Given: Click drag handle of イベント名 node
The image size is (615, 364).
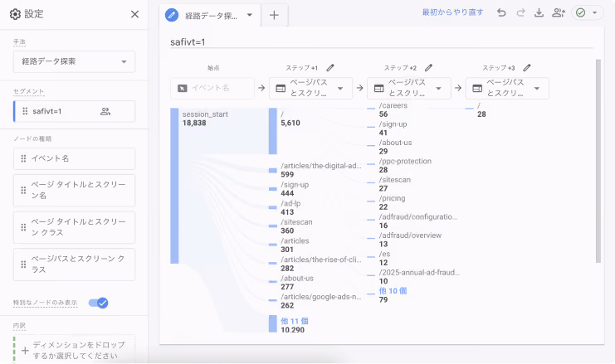Looking at the screenshot, I should (x=23, y=158).
